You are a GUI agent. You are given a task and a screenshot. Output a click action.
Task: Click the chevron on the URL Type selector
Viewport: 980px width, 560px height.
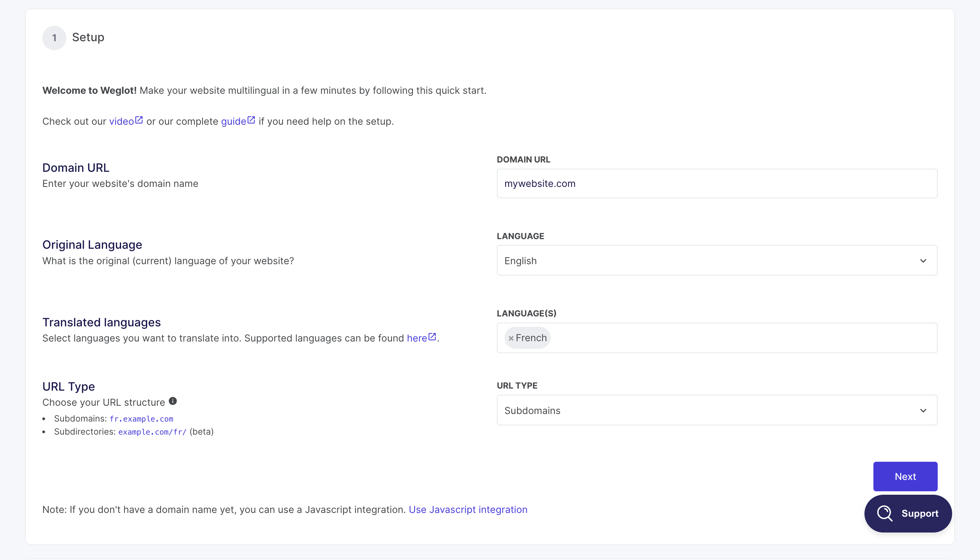pyautogui.click(x=923, y=411)
